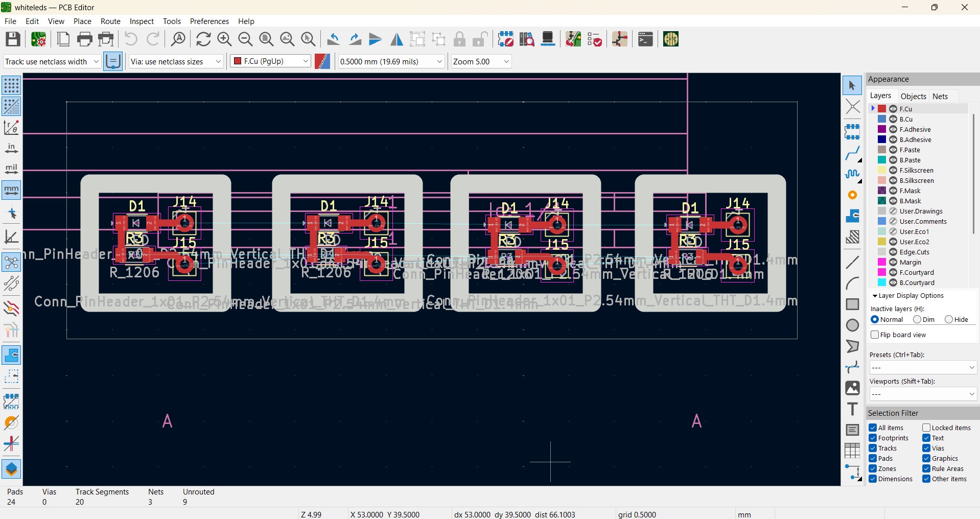Select the Add Filled Zone tool
The width and height of the screenshot is (980, 519).
click(852, 216)
